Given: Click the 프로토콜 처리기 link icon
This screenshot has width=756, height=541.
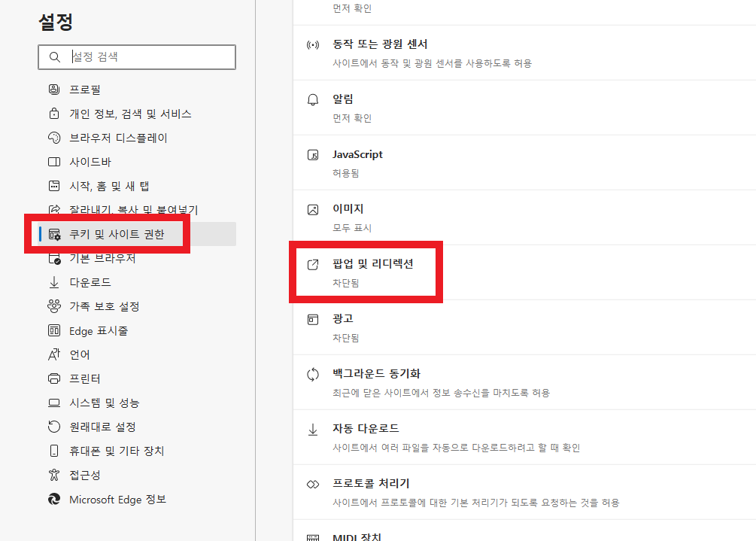Looking at the screenshot, I should pos(312,483).
